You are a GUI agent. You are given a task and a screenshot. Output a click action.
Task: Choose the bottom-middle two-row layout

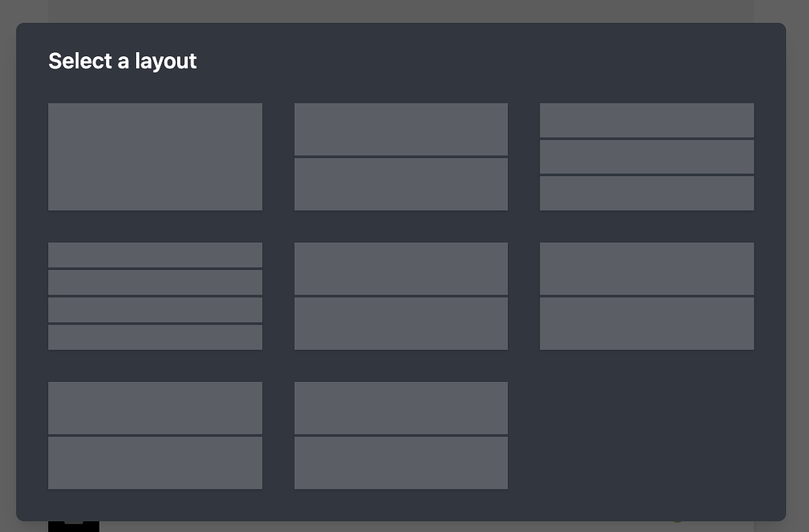coord(401,434)
